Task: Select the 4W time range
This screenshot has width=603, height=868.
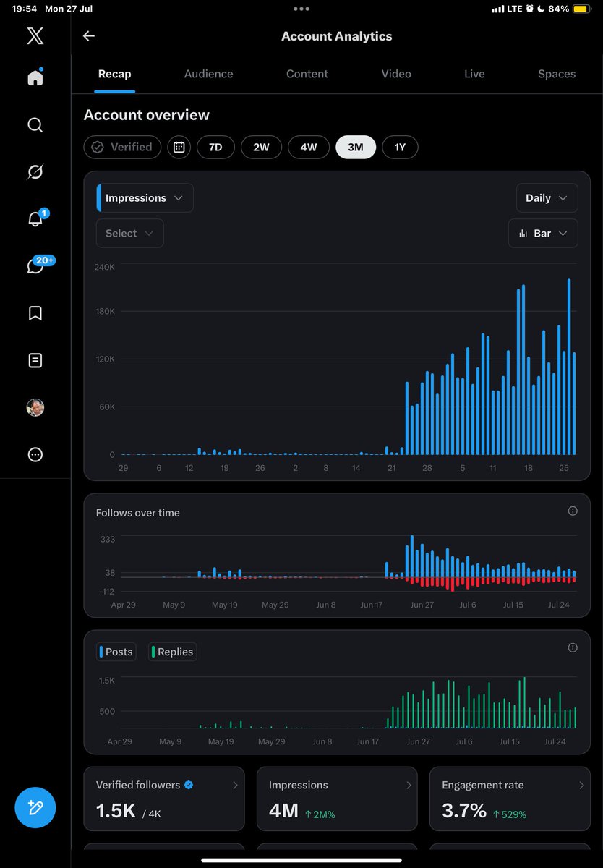Action: 309,147
